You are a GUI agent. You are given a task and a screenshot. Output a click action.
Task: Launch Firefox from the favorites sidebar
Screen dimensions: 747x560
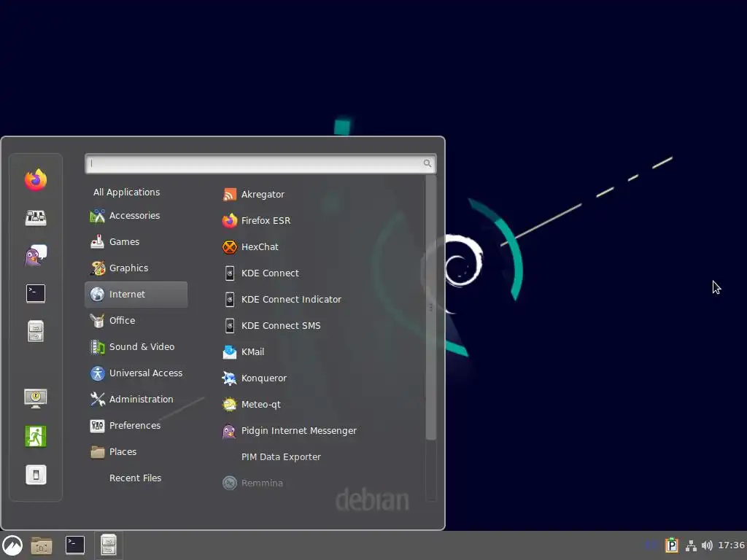click(x=36, y=180)
